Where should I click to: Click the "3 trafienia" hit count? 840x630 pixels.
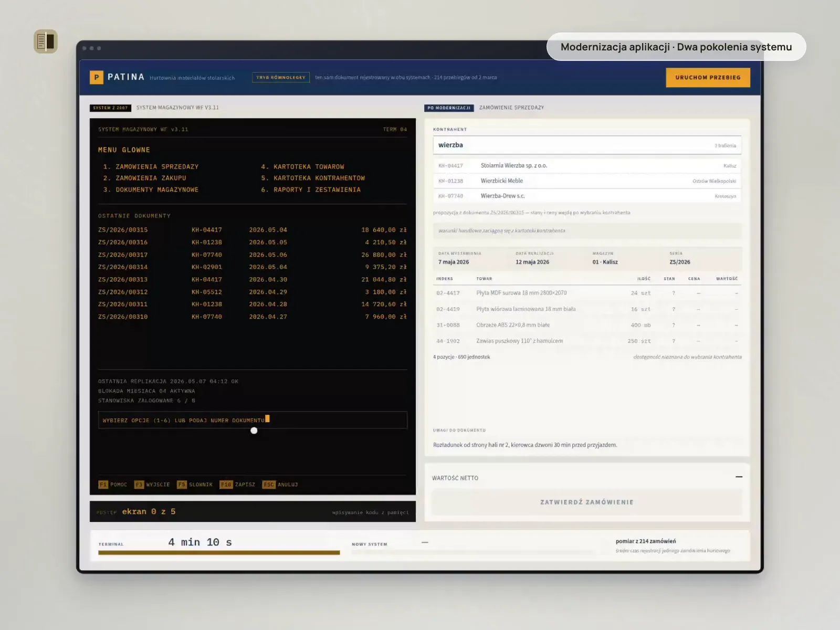(725, 146)
